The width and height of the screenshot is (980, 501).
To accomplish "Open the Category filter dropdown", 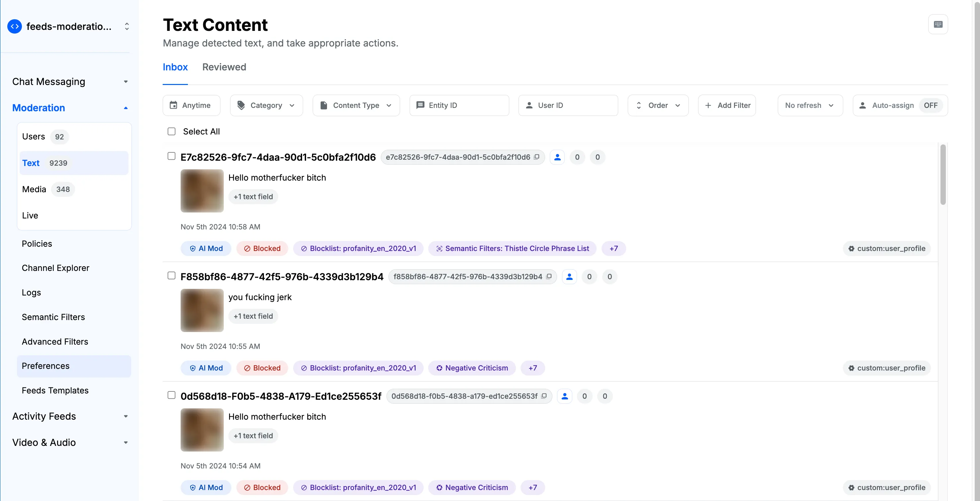I will pos(266,105).
